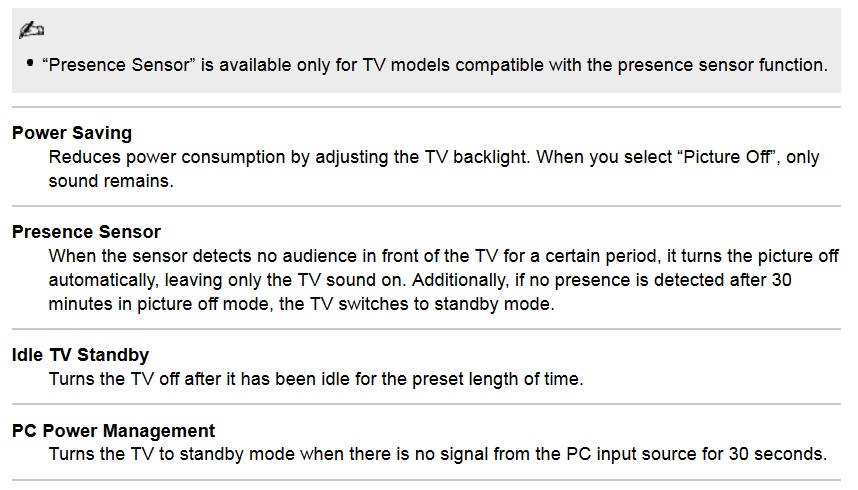Click the pencil note icon
858x490 pixels.
pos(31,32)
